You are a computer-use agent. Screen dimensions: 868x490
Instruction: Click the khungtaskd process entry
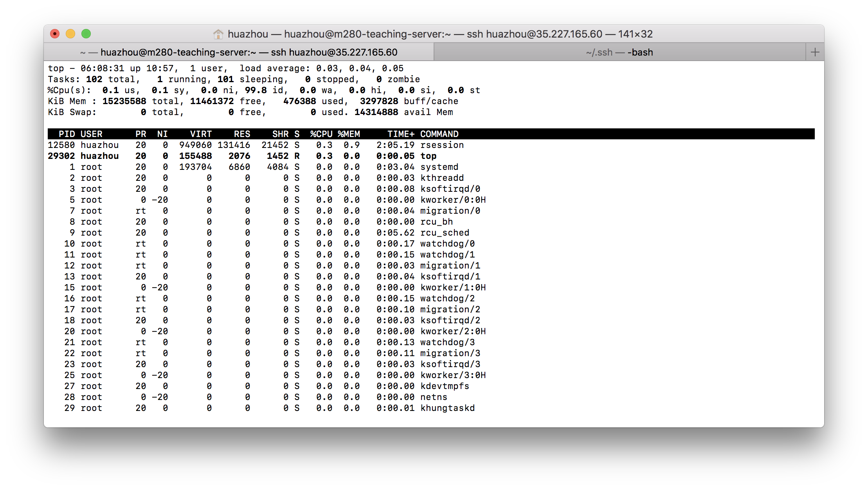pyautogui.click(x=447, y=408)
